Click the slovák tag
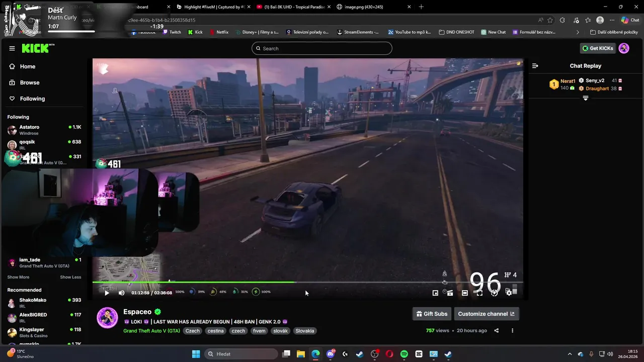This screenshot has height=362, width=644. coord(280,331)
